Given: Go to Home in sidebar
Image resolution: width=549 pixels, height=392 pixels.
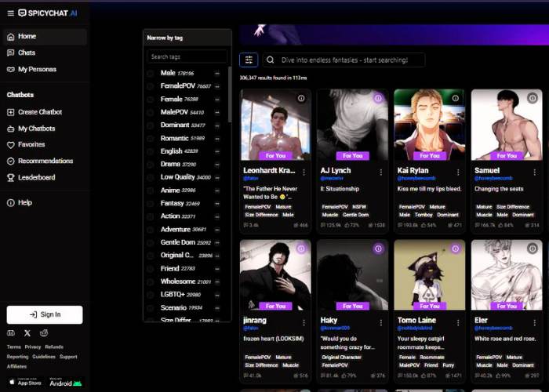Looking at the screenshot, I should 45,36.
